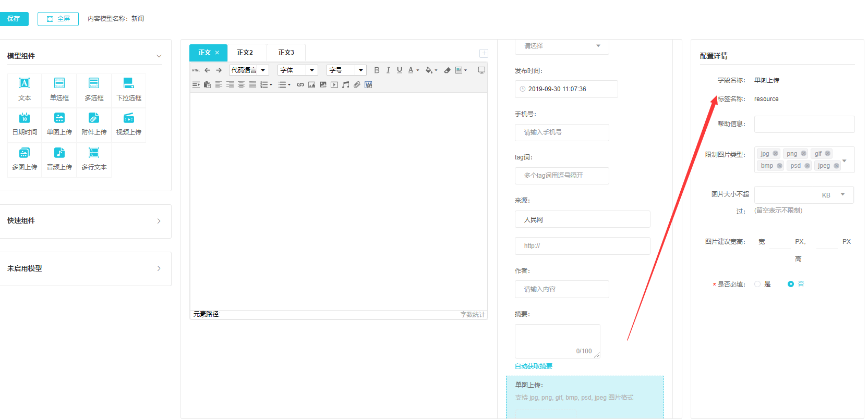Add the 下拉选框 dropdown component
The image size is (868, 420).
point(129,90)
